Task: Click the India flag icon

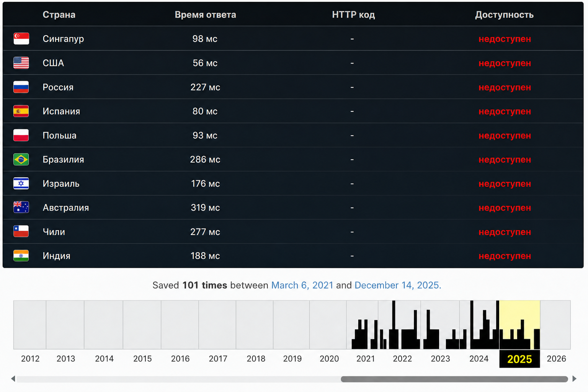Action: tap(21, 256)
